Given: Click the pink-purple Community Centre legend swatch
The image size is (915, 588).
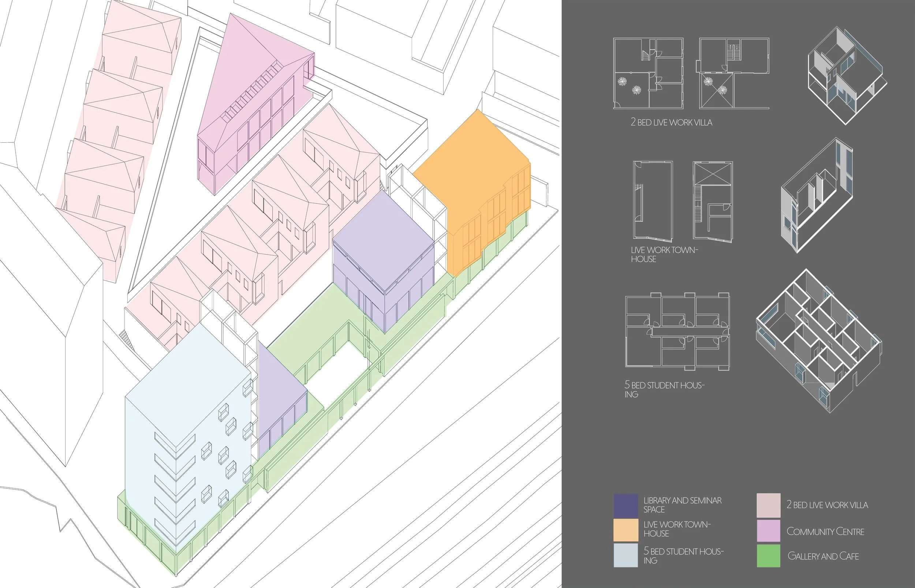Looking at the screenshot, I should tap(768, 530).
